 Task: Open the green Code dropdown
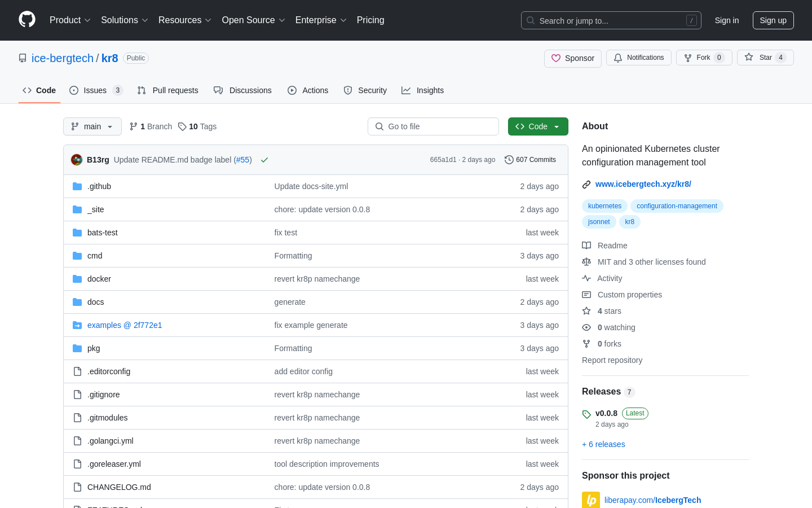click(538, 126)
